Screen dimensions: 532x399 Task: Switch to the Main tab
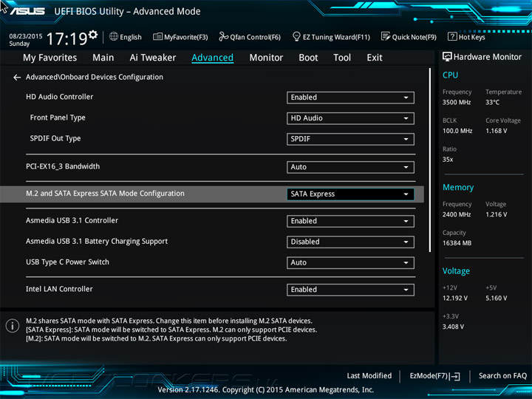click(x=103, y=58)
